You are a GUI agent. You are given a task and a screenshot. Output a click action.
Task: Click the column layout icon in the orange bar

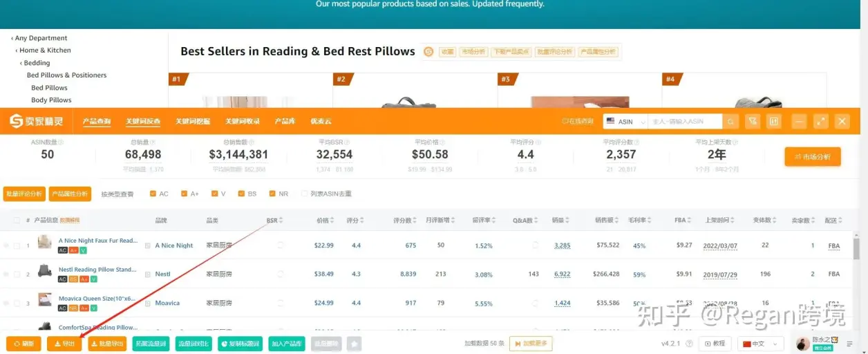click(x=774, y=122)
